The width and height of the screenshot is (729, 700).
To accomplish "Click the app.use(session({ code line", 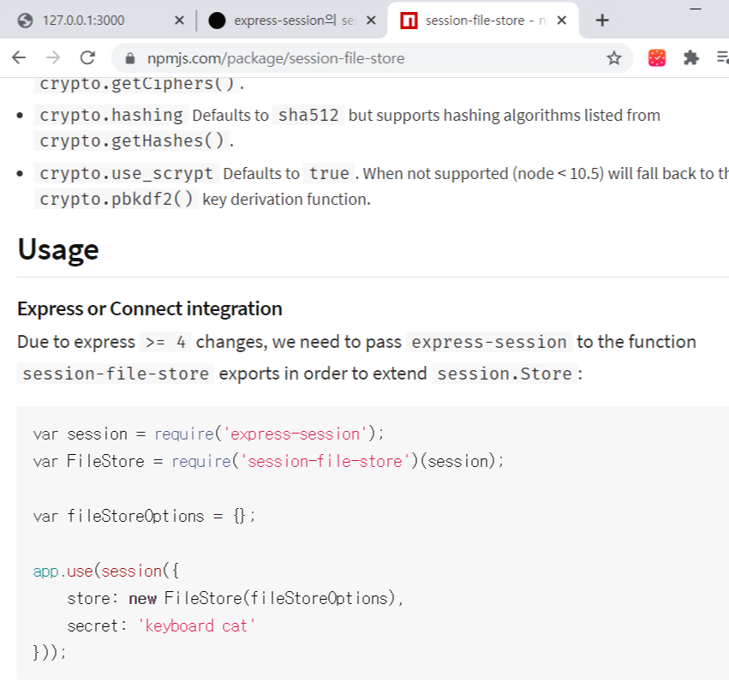I will point(106,571).
